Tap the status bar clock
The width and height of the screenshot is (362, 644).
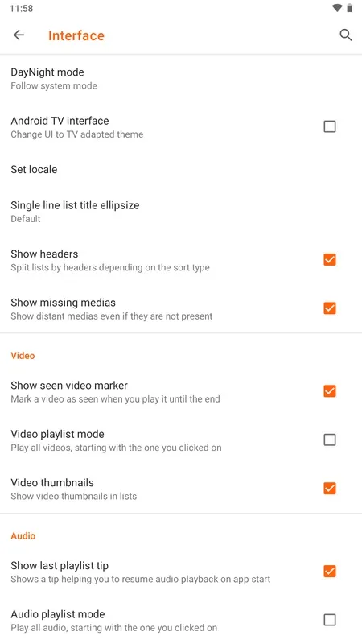(x=22, y=8)
